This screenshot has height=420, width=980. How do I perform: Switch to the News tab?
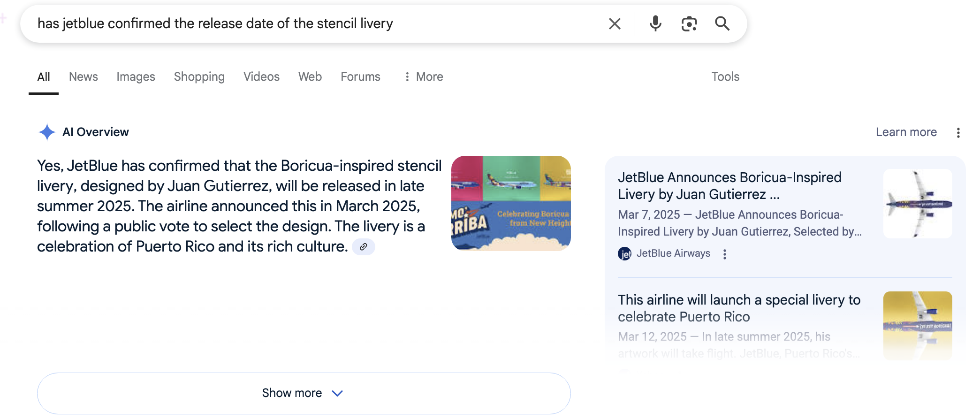[84, 76]
